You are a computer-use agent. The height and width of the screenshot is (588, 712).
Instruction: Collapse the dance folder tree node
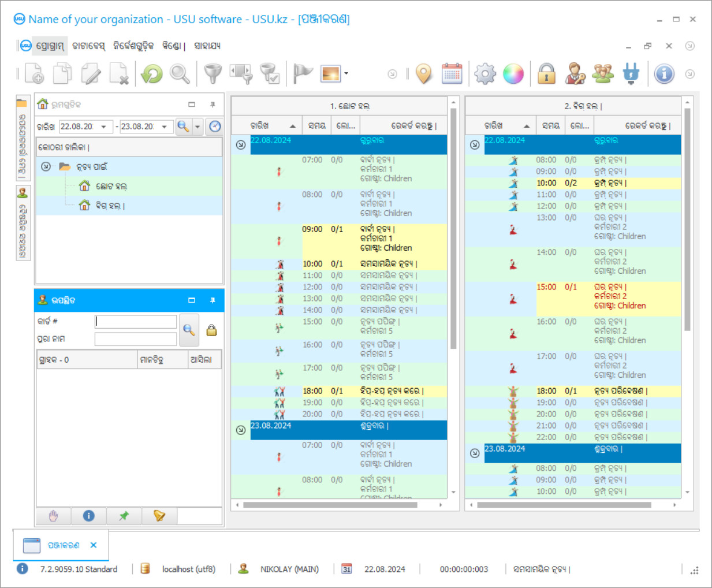tap(46, 166)
